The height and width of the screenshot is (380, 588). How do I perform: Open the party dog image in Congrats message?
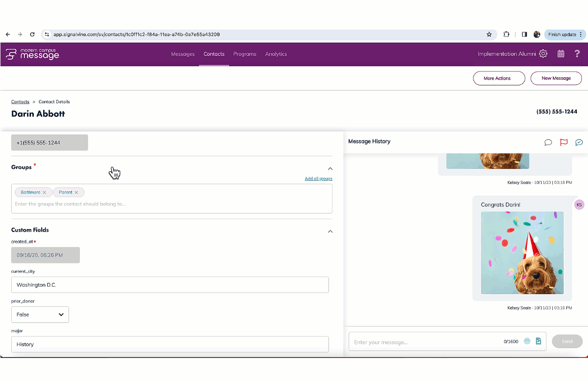click(522, 253)
